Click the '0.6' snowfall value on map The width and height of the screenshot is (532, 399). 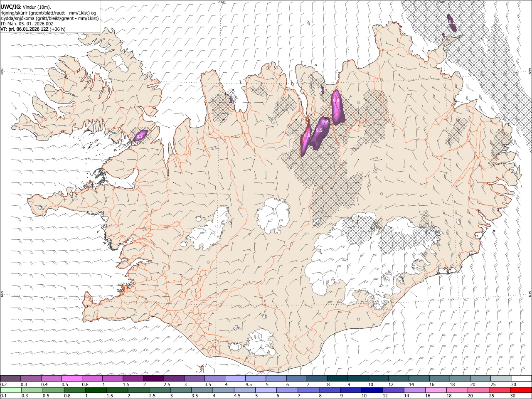325,122
